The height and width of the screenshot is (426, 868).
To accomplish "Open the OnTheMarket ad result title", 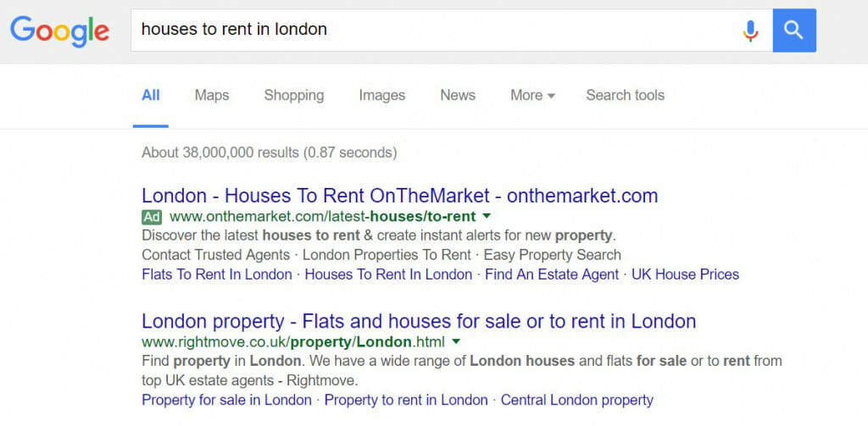I will tap(400, 196).
